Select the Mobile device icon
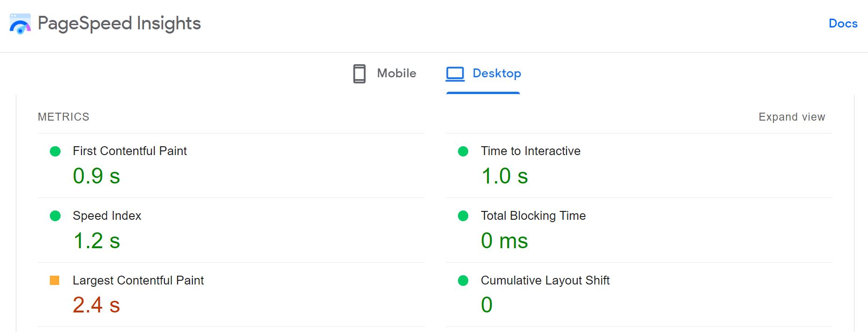 click(359, 73)
